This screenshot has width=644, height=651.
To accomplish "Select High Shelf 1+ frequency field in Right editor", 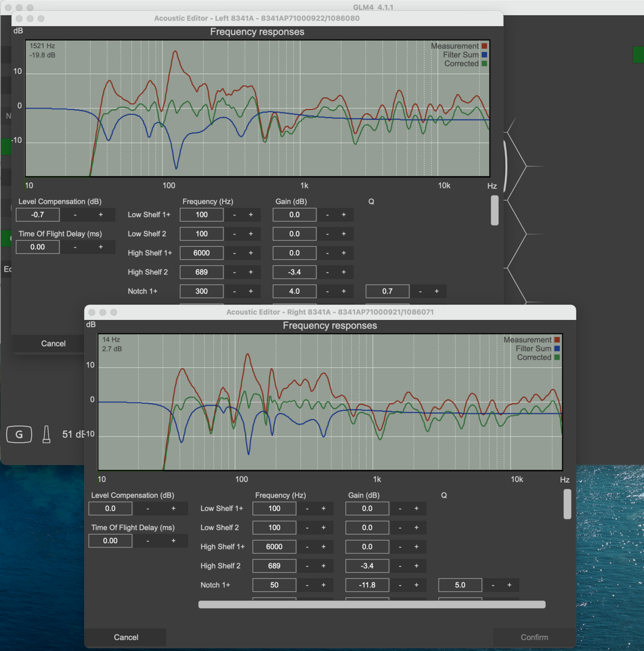I will point(274,547).
